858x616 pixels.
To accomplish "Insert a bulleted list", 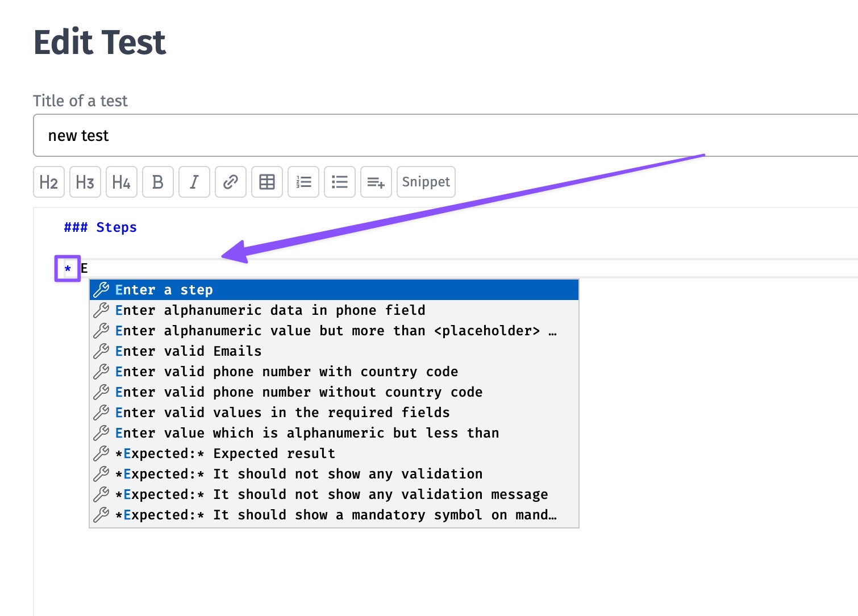I will [340, 182].
